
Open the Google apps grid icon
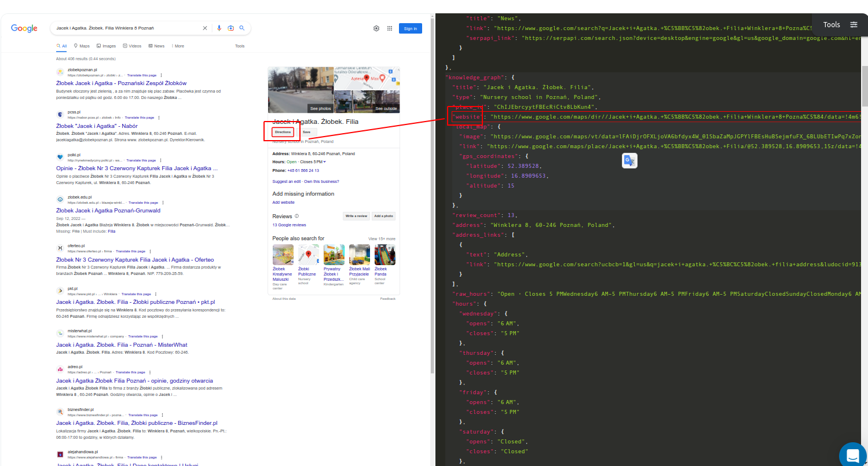coord(390,28)
